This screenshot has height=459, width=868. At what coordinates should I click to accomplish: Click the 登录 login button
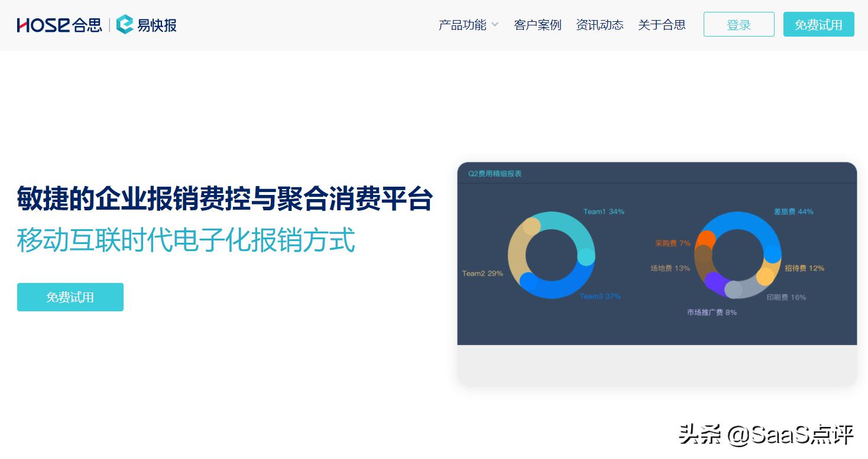pos(739,24)
